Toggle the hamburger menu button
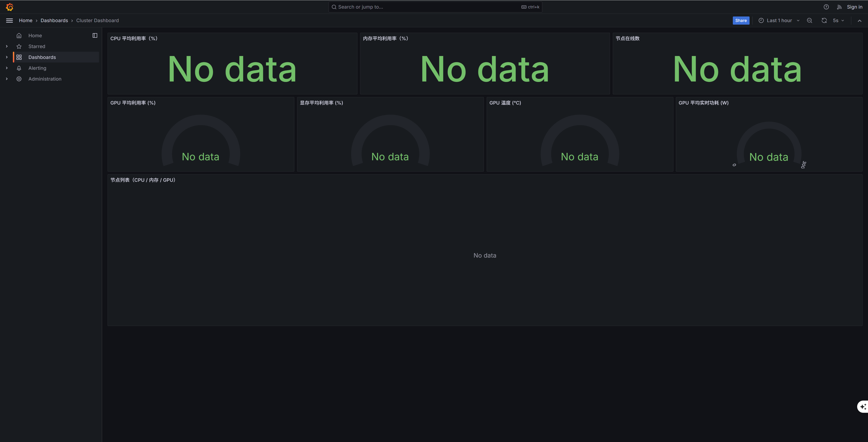The height and width of the screenshot is (442, 868). pyautogui.click(x=9, y=21)
